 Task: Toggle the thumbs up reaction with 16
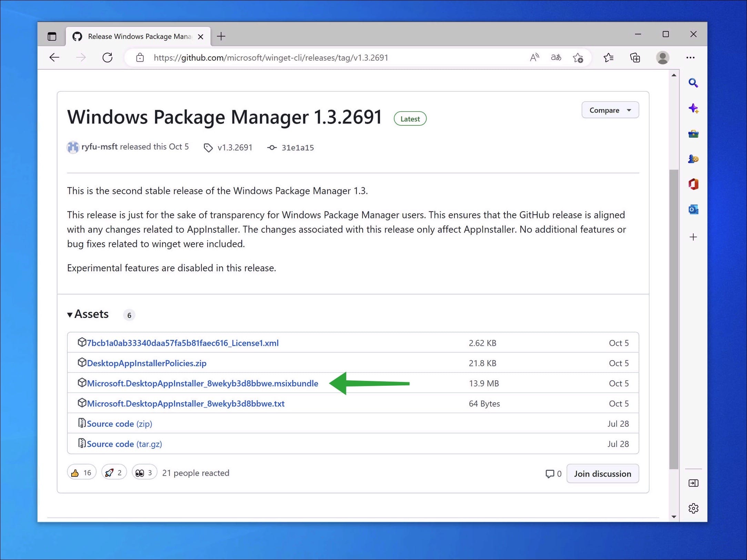click(x=82, y=473)
